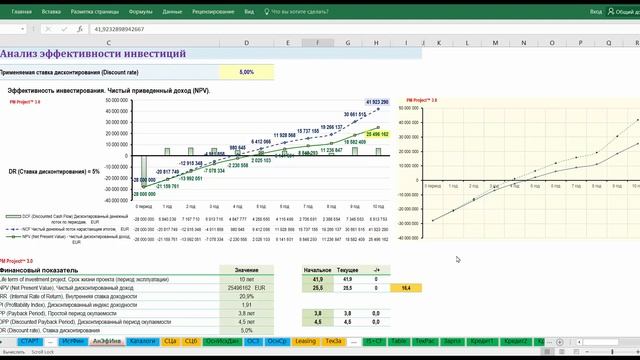
Task: Click the Начальное column header cell
Action: tap(318, 270)
